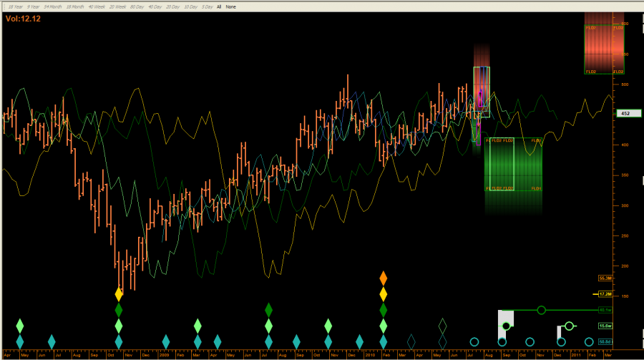Select the light green diamond at February 2010
This screenshot has width=644, height=360.
coord(384,326)
